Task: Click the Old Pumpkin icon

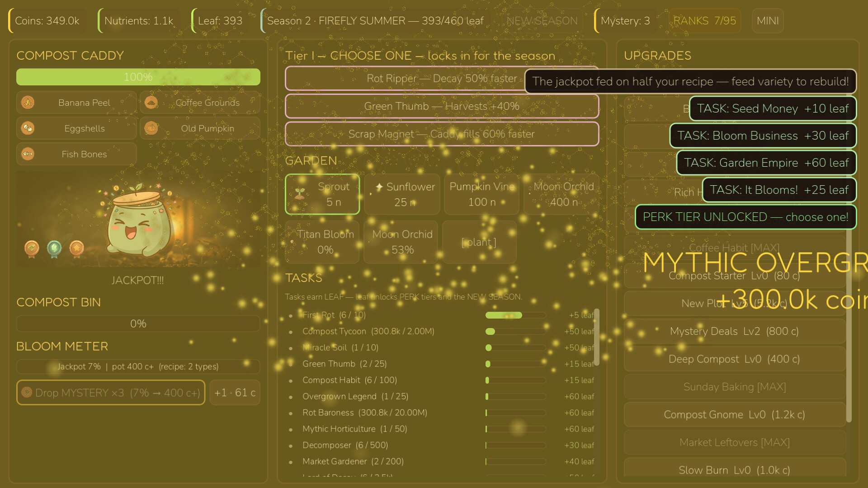Action: coord(151,128)
